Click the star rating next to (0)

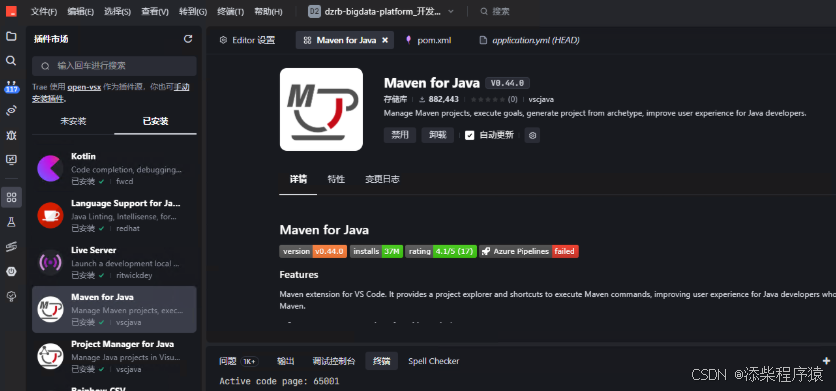pyautogui.click(x=488, y=99)
